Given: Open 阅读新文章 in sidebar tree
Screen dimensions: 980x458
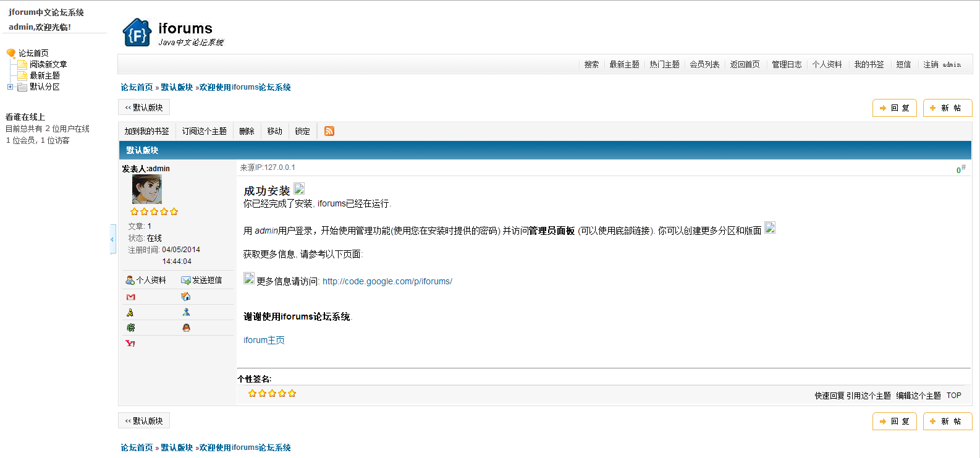Looking at the screenshot, I should pos(48,64).
